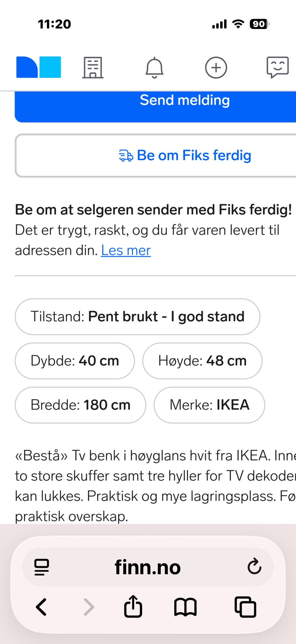Tap Be om Fiks ferdig button
Image resolution: width=296 pixels, height=644 pixels.
(185, 156)
